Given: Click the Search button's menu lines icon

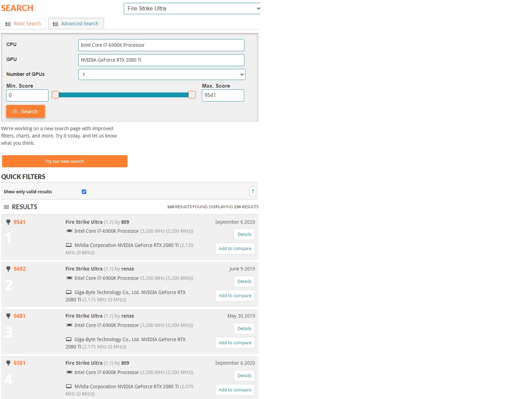Looking at the screenshot, I should (x=15, y=112).
